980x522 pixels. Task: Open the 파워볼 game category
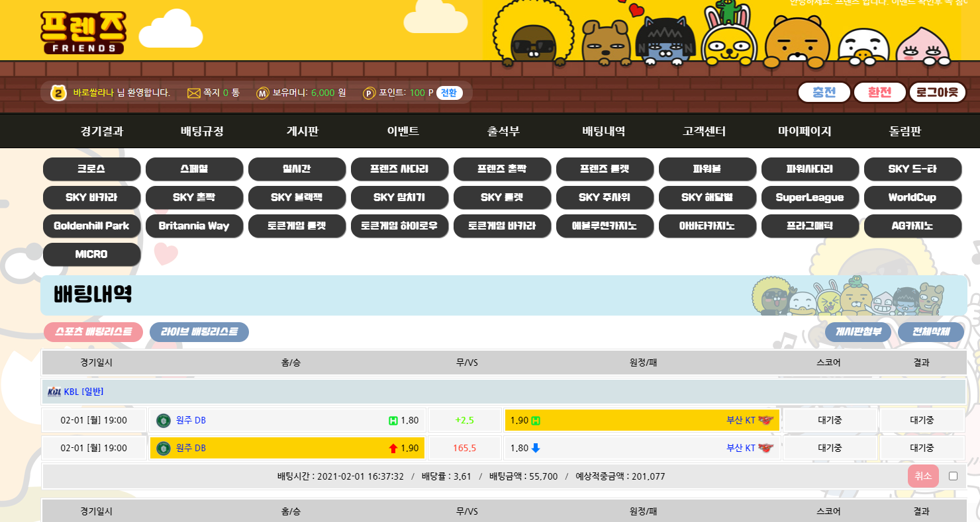point(707,169)
